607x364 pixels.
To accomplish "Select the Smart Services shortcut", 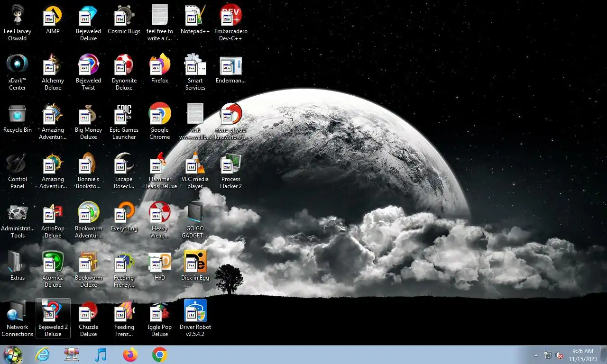I will [195, 72].
